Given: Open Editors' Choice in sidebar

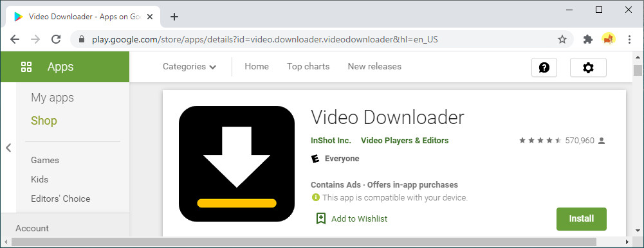Looking at the screenshot, I should (x=60, y=199).
